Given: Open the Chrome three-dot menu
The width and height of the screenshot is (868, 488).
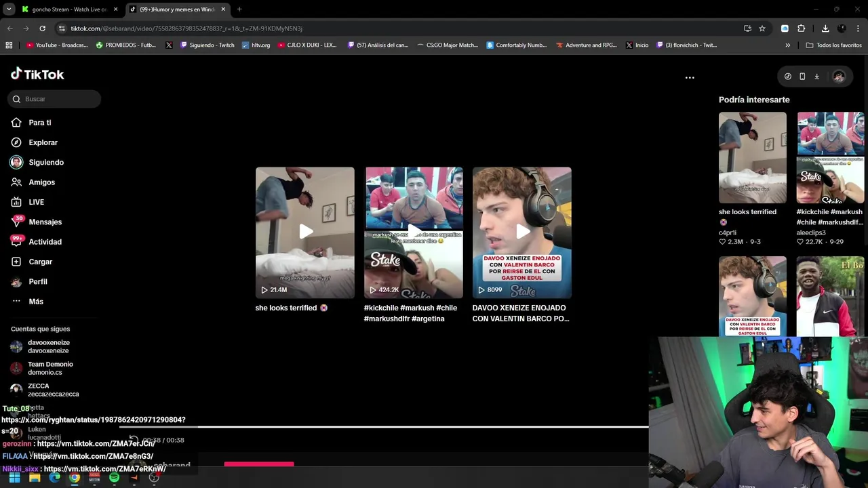Looking at the screenshot, I should (x=859, y=28).
